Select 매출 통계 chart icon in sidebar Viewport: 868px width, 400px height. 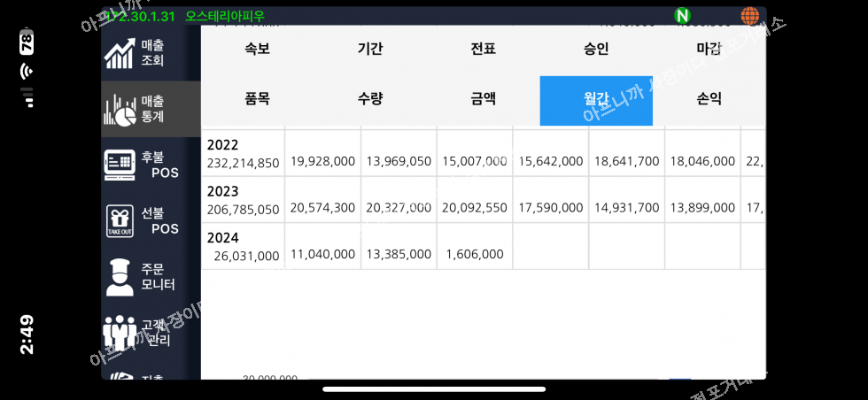point(120,109)
